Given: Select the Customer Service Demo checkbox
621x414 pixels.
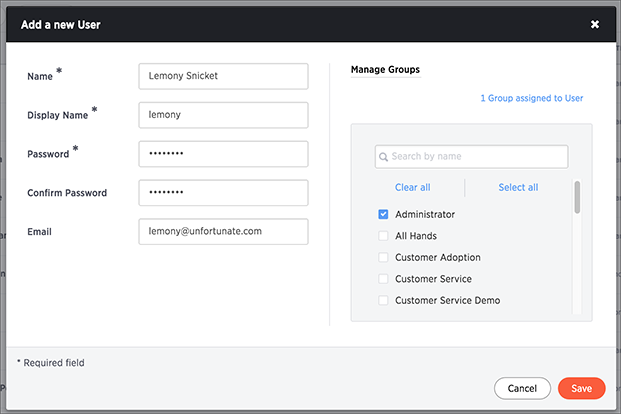Looking at the screenshot, I should (x=383, y=300).
